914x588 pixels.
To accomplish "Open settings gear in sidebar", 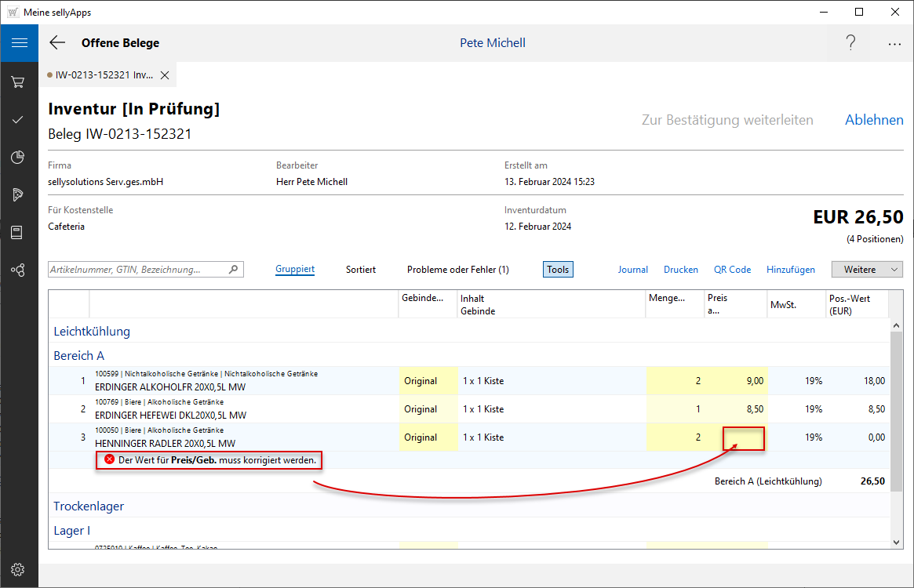I will 19,568.
